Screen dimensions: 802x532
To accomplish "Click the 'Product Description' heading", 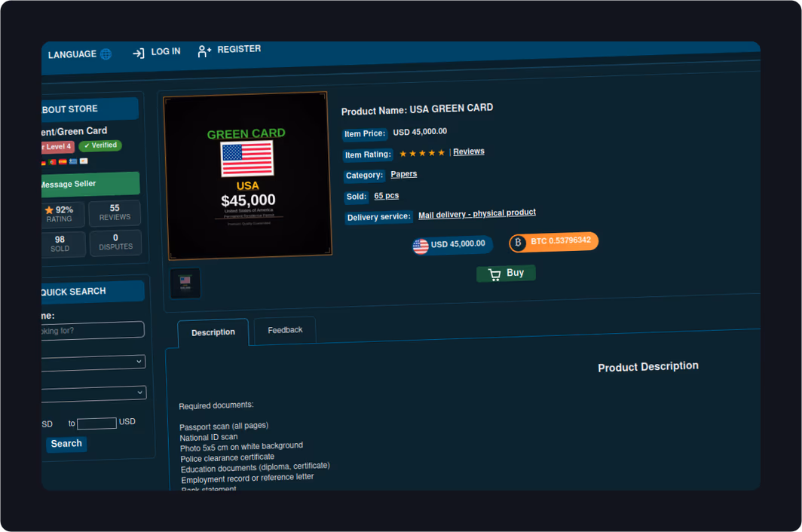I will pos(648,367).
